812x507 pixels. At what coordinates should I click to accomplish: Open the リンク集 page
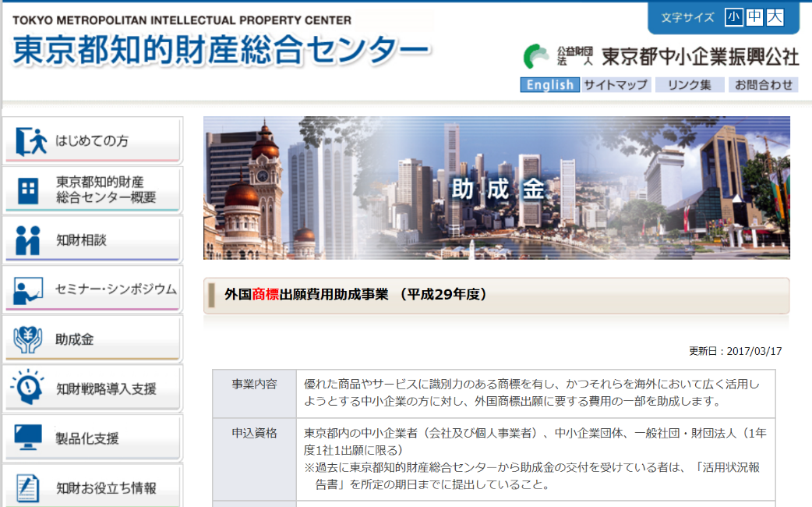(x=690, y=85)
